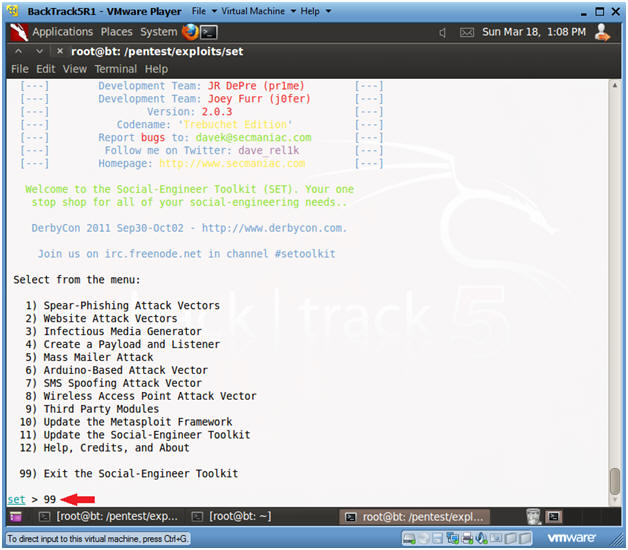The height and width of the screenshot is (550, 628).
Task: Click the BackTrack dragon logo icon
Action: click(x=19, y=32)
